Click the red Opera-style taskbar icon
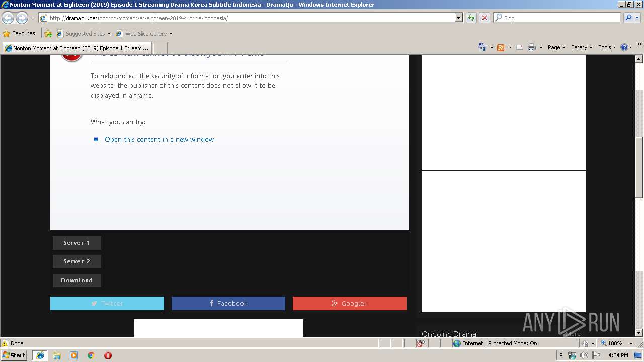Image resolution: width=644 pixels, height=362 pixels. pos(108,355)
